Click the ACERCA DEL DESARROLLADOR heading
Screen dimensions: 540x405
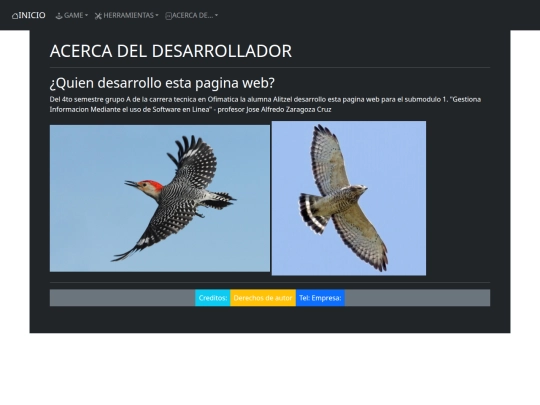coord(171,51)
